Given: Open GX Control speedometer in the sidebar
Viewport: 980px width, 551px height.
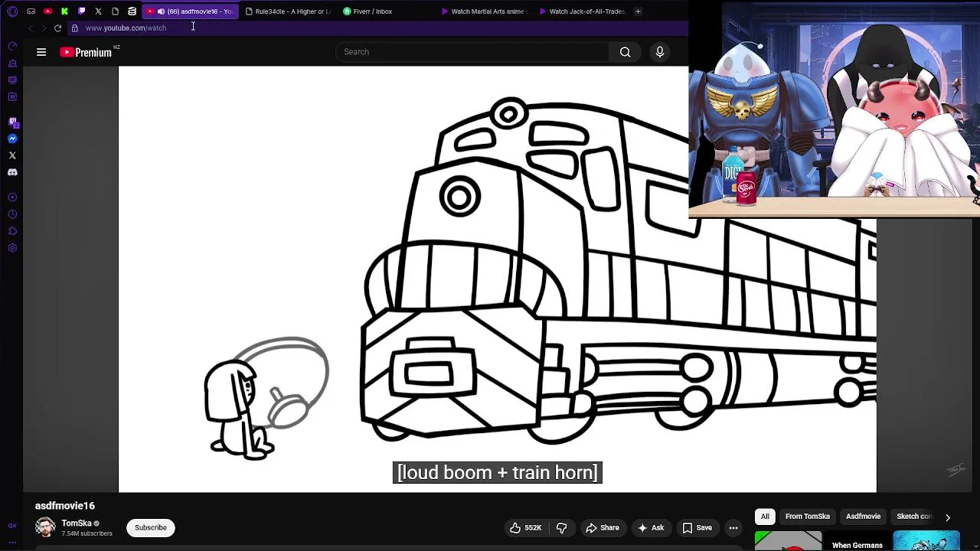Looking at the screenshot, I should point(12,46).
